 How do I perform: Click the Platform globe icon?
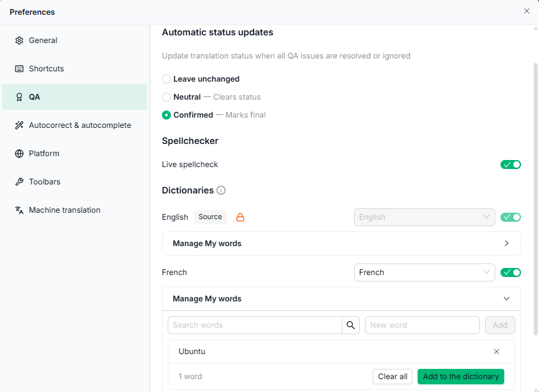pyautogui.click(x=19, y=154)
